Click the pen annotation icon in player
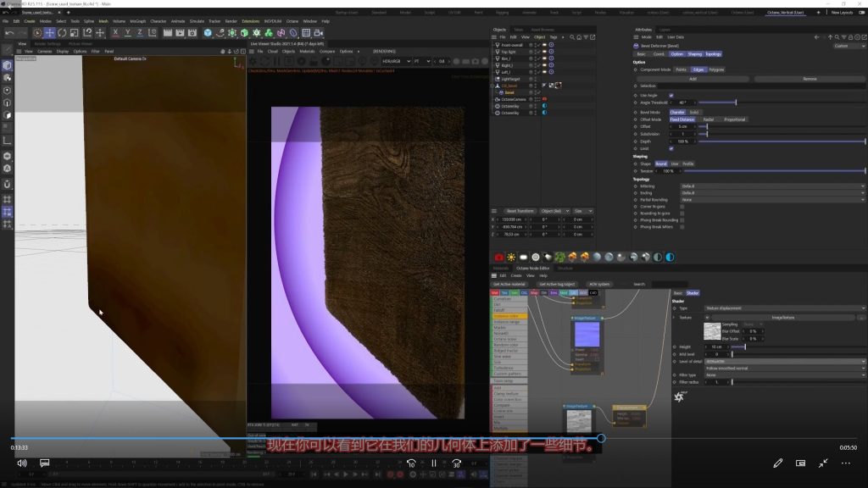 (x=778, y=463)
